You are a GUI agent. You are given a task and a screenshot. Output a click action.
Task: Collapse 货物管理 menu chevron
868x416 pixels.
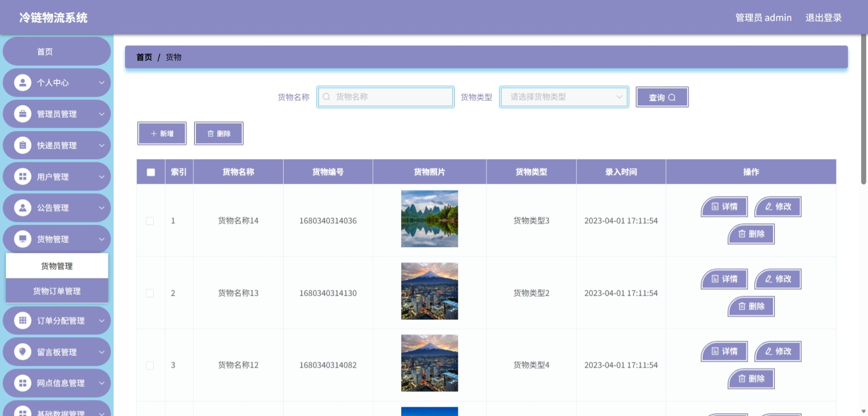(x=102, y=239)
